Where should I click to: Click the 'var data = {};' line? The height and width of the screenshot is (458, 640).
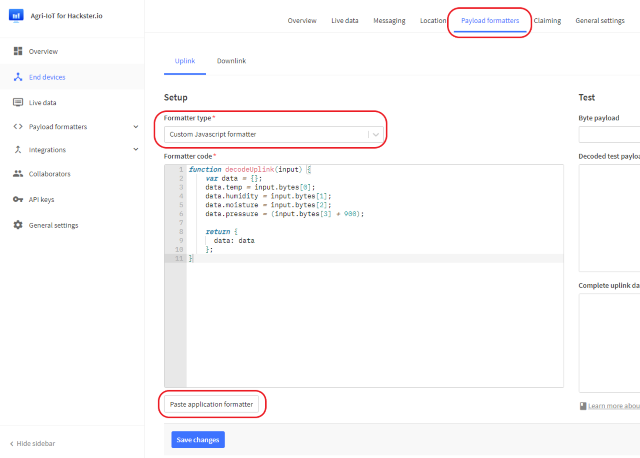(234, 178)
